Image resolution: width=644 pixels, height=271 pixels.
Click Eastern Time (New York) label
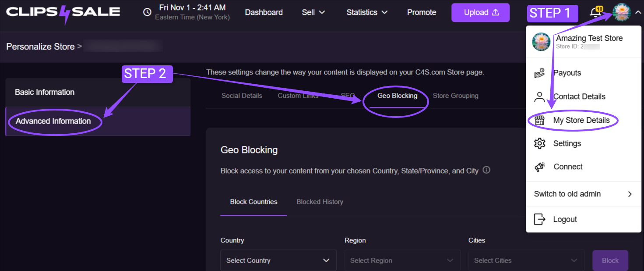tap(192, 18)
